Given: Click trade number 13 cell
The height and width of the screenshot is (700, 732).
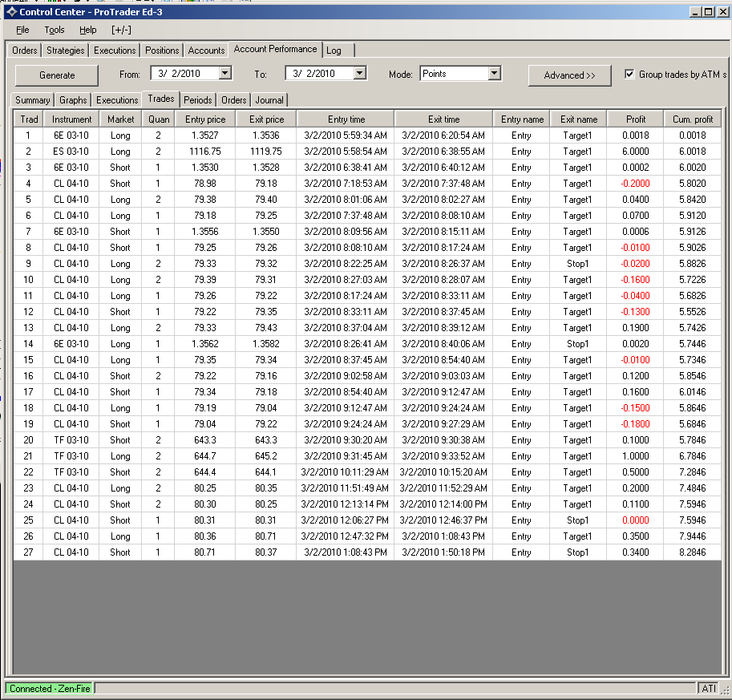Looking at the screenshot, I should tap(28, 328).
